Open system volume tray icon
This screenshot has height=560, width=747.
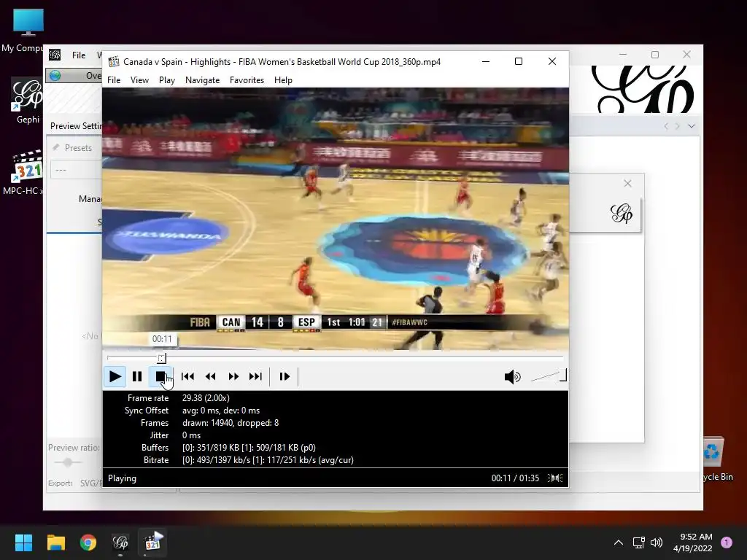pyautogui.click(x=657, y=542)
